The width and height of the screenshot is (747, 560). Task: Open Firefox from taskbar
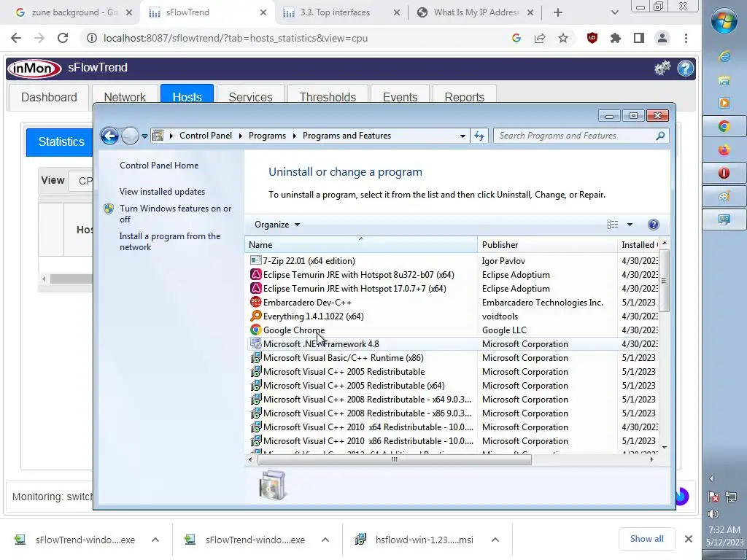pos(724,150)
